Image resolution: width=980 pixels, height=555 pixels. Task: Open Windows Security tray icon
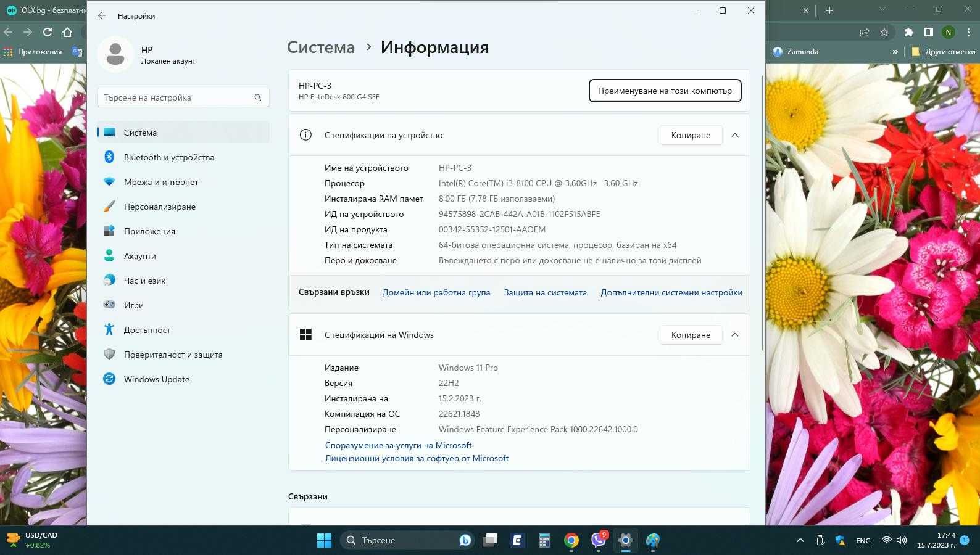pos(840,540)
